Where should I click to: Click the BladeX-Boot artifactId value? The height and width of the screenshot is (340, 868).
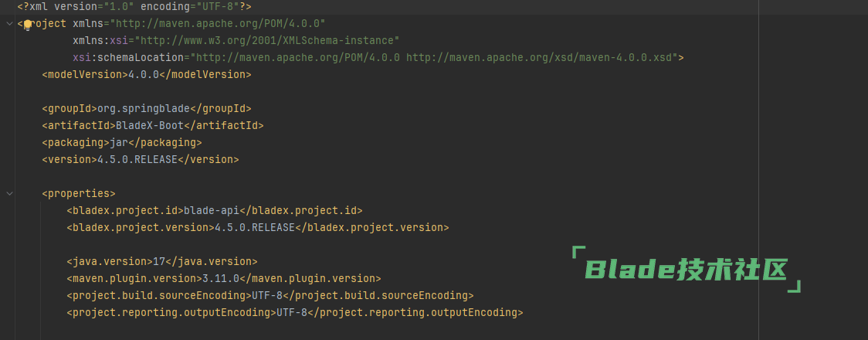[150, 126]
